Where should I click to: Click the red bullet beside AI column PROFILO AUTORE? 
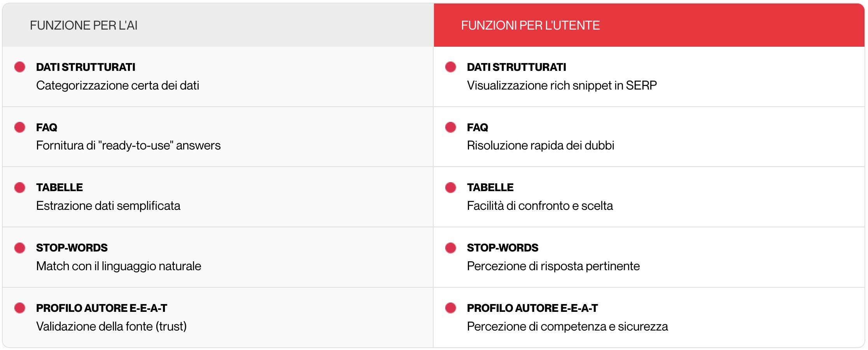click(x=20, y=308)
